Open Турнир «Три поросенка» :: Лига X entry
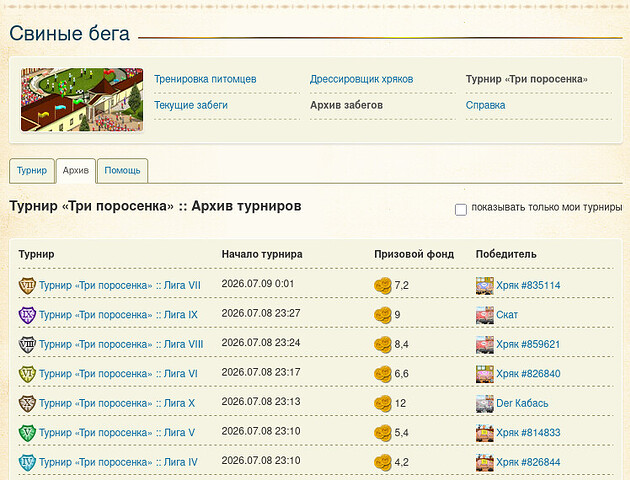Image resolution: width=630 pixels, height=480 pixels. (117, 403)
